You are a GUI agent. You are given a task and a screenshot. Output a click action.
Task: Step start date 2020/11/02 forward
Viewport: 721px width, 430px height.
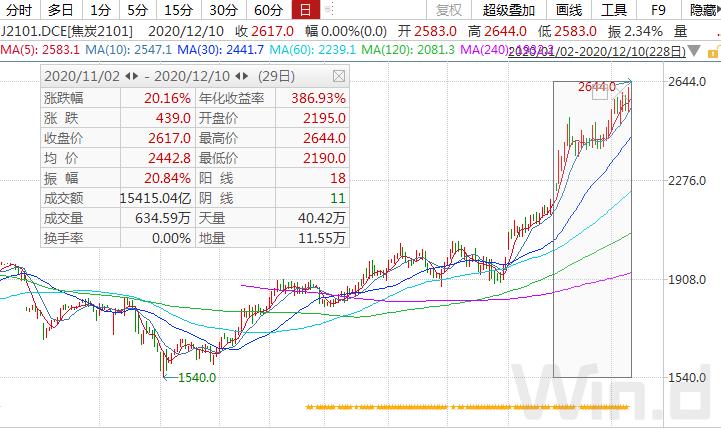pyautogui.click(x=136, y=76)
